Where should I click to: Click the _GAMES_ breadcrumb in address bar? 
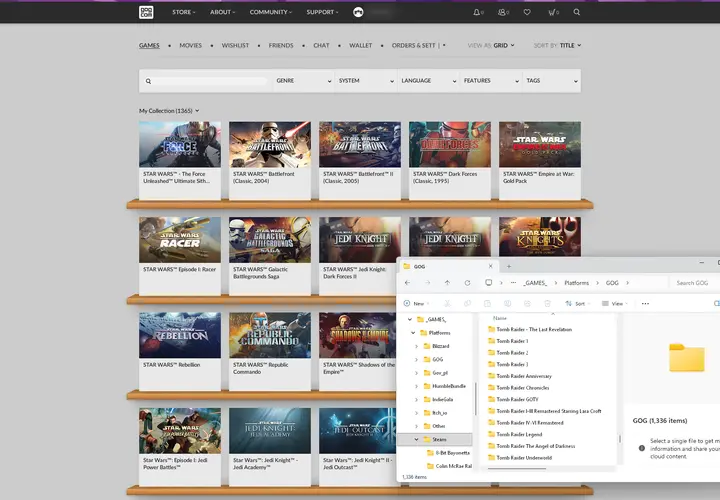pyautogui.click(x=535, y=283)
